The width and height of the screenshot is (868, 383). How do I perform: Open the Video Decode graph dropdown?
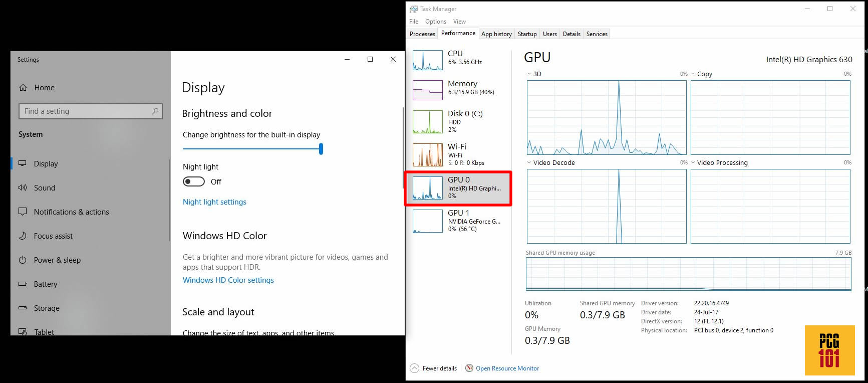529,162
